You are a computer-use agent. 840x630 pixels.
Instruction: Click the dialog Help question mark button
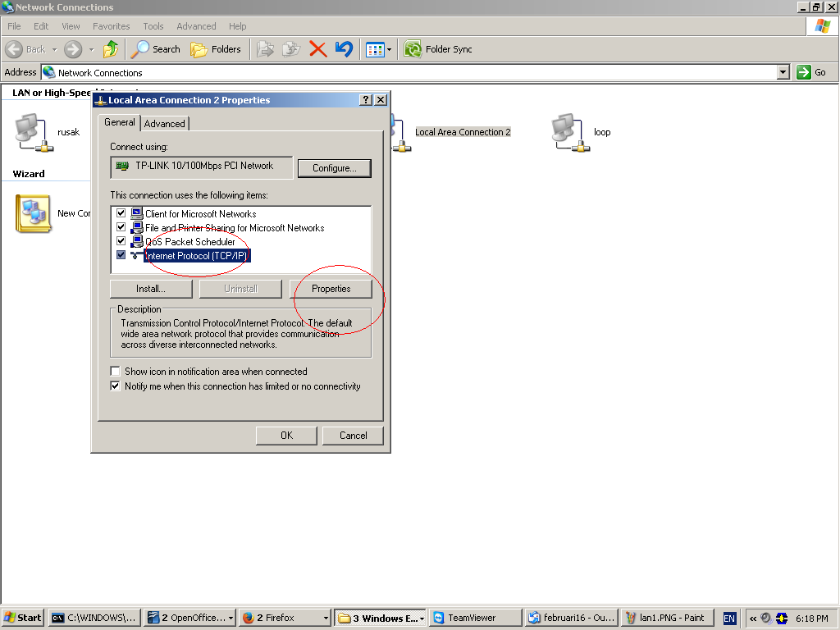tap(365, 99)
